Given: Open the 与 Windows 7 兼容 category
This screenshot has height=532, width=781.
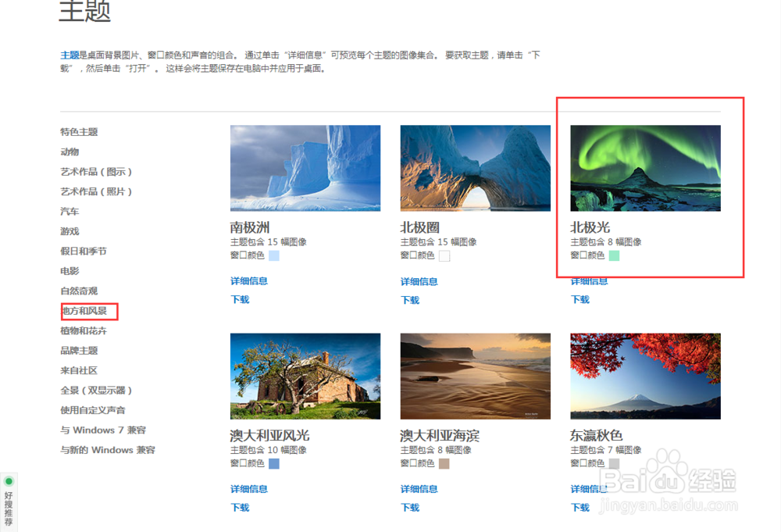Looking at the screenshot, I should pos(102,430).
